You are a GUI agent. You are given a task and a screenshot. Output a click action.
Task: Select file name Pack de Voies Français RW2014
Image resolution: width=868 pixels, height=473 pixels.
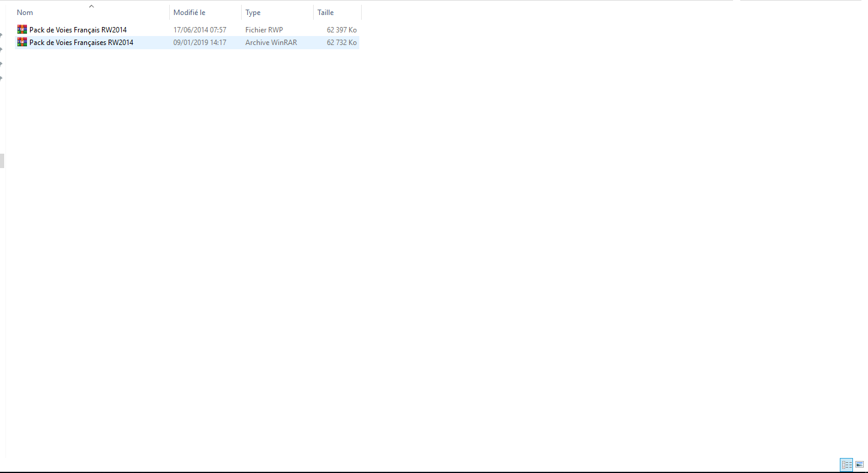pos(78,30)
